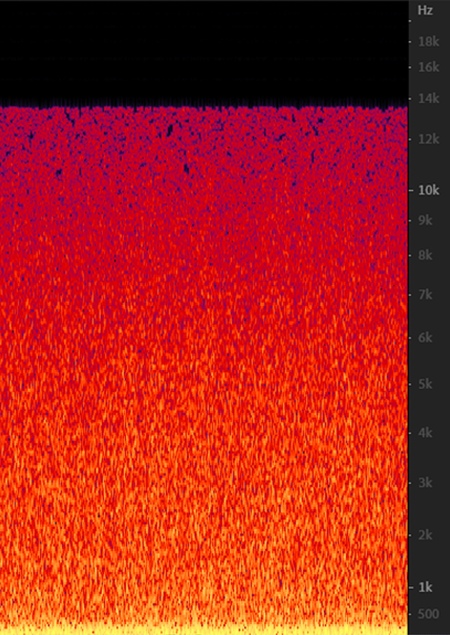Click the bold 10k frequency label
Image resolution: width=450 pixels, height=635 pixels.
pyautogui.click(x=429, y=190)
